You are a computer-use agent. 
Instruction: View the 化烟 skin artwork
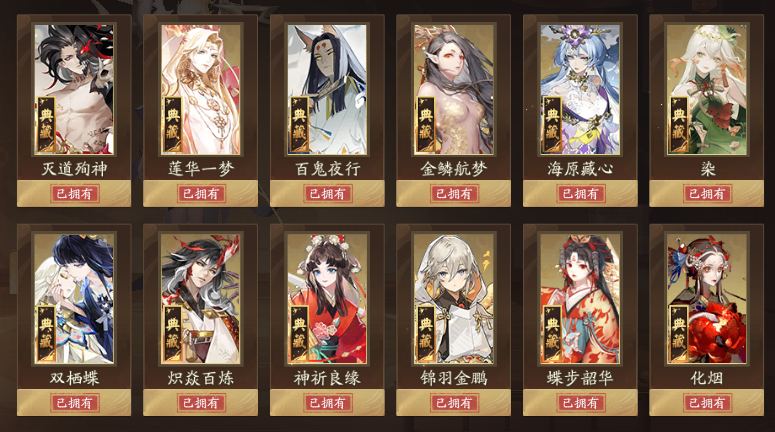(x=707, y=299)
